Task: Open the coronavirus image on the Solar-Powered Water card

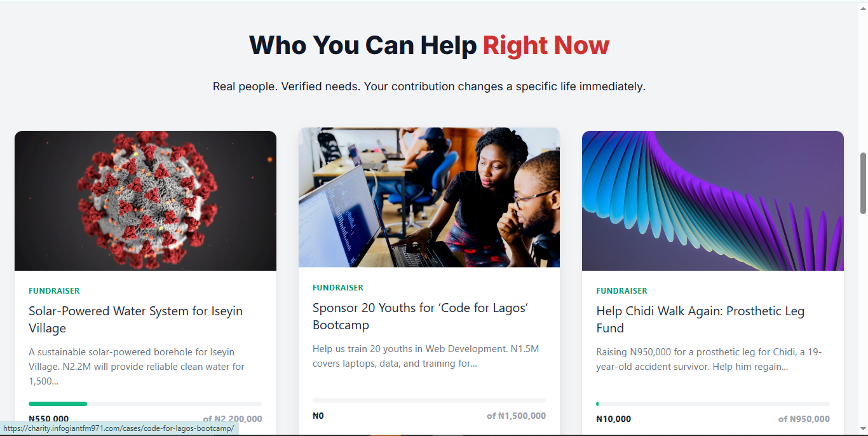Action: (146, 201)
